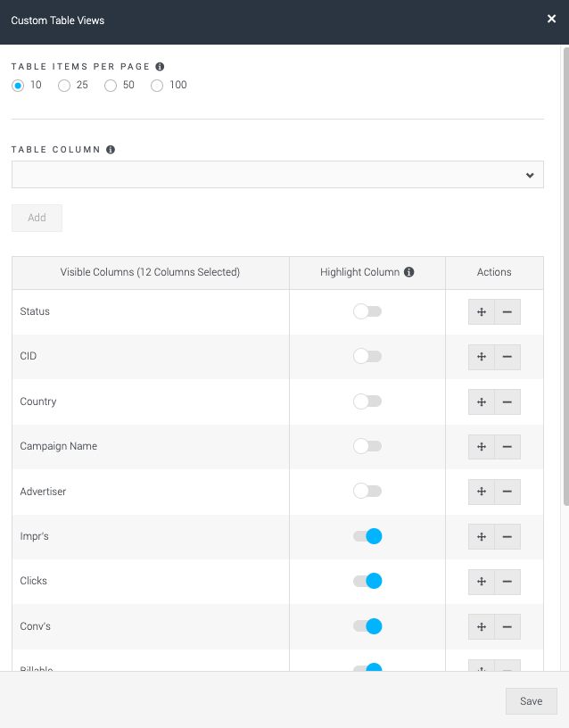
Task: Click the Clicks row label
Action: pos(33,581)
